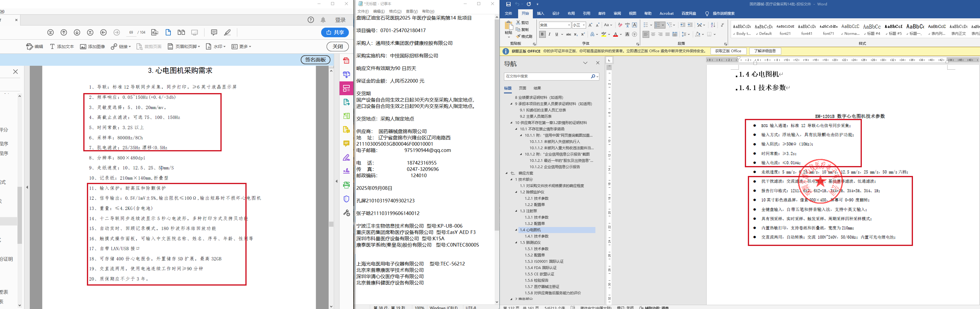Image resolution: width=980 pixels, height=309 pixels.
Task: Open help icon in PDF viewer
Action: point(311,20)
